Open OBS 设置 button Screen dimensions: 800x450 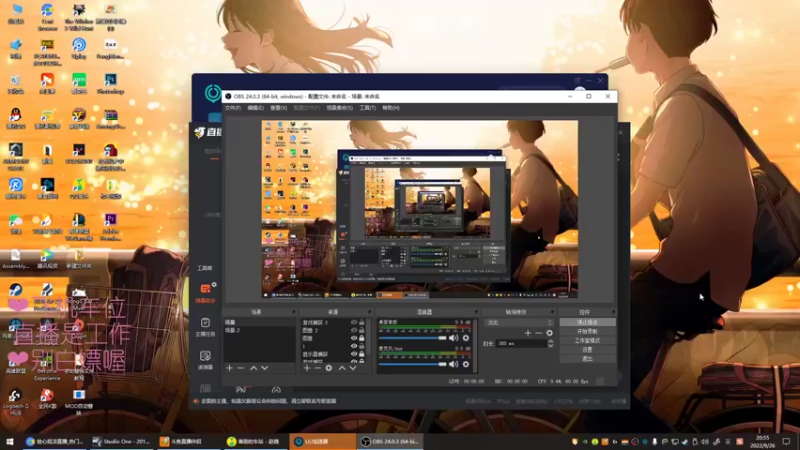click(x=587, y=350)
